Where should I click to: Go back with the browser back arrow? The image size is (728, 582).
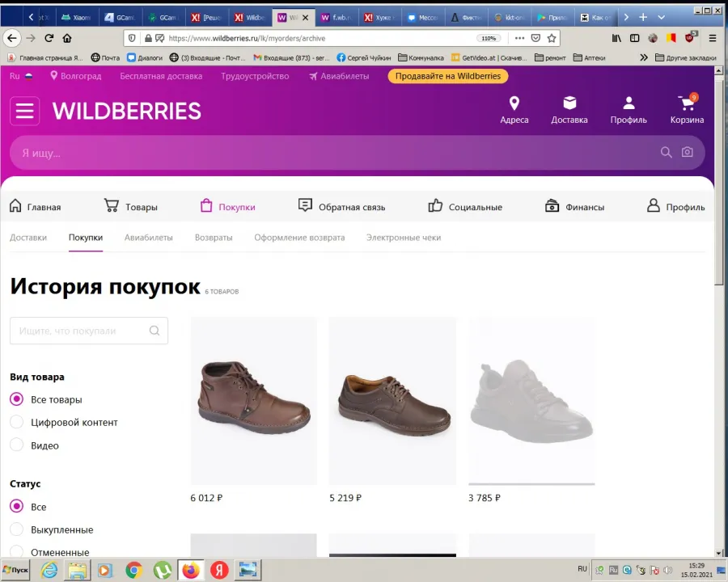(x=12, y=38)
